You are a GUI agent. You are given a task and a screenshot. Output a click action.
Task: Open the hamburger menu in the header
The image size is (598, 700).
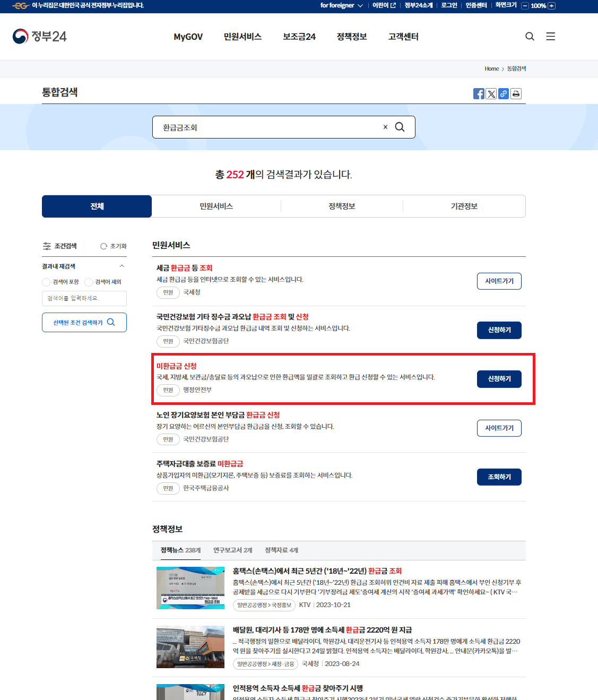[x=550, y=36]
